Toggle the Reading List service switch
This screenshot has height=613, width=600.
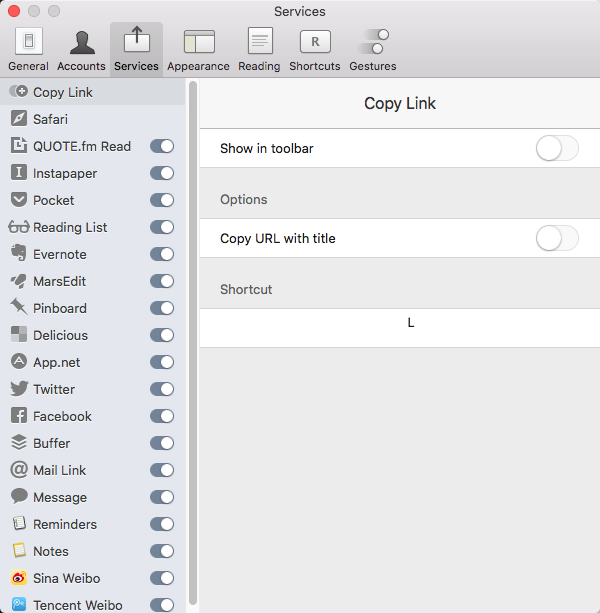pyautogui.click(x=162, y=227)
